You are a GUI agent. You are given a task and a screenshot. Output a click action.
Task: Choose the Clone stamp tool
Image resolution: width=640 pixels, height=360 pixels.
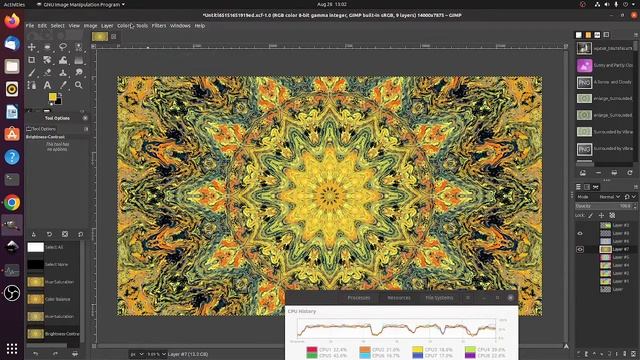pyautogui.click(x=63, y=73)
